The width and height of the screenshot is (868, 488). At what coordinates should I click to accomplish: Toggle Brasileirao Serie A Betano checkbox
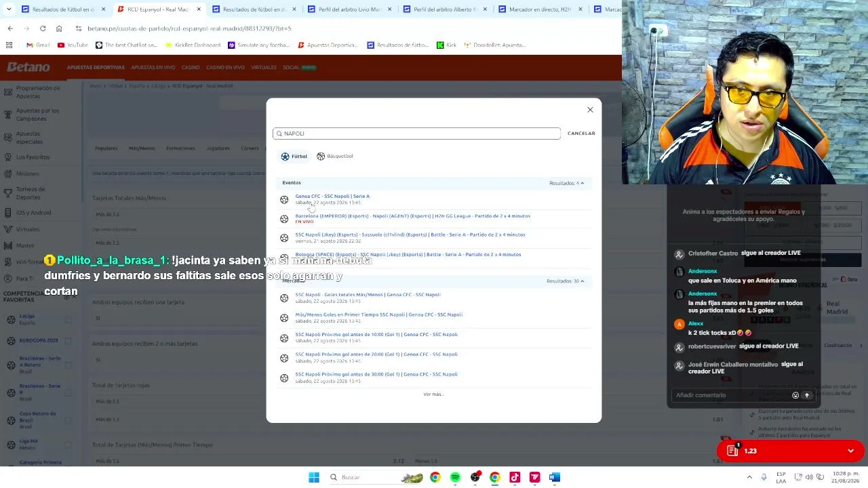coord(68,365)
